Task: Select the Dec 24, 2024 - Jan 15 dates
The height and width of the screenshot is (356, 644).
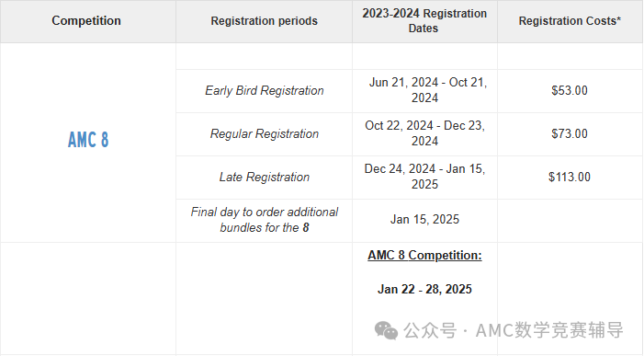Action: coord(424,177)
